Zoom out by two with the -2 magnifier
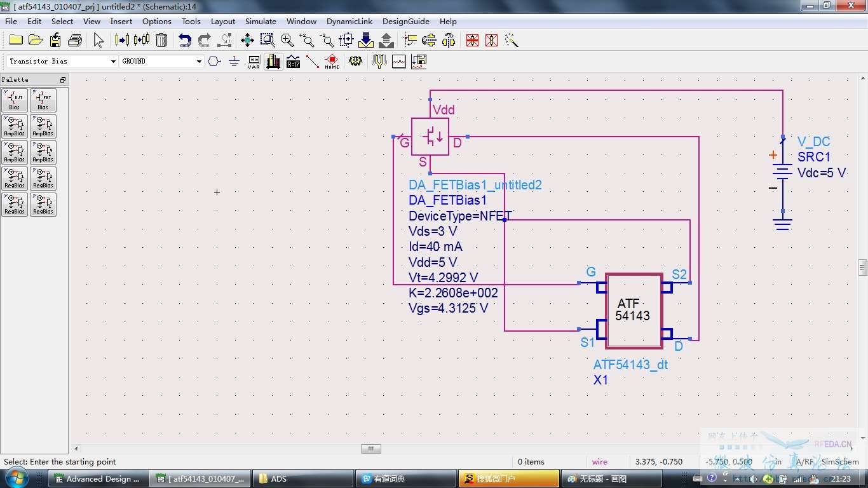This screenshot has height=488, width=868. click(327, 40)
